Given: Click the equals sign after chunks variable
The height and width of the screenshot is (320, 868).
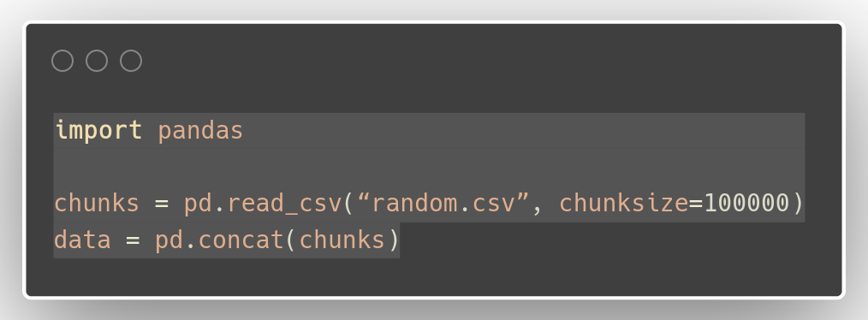Looking at the screenshot, I should (x=161, y=204).
